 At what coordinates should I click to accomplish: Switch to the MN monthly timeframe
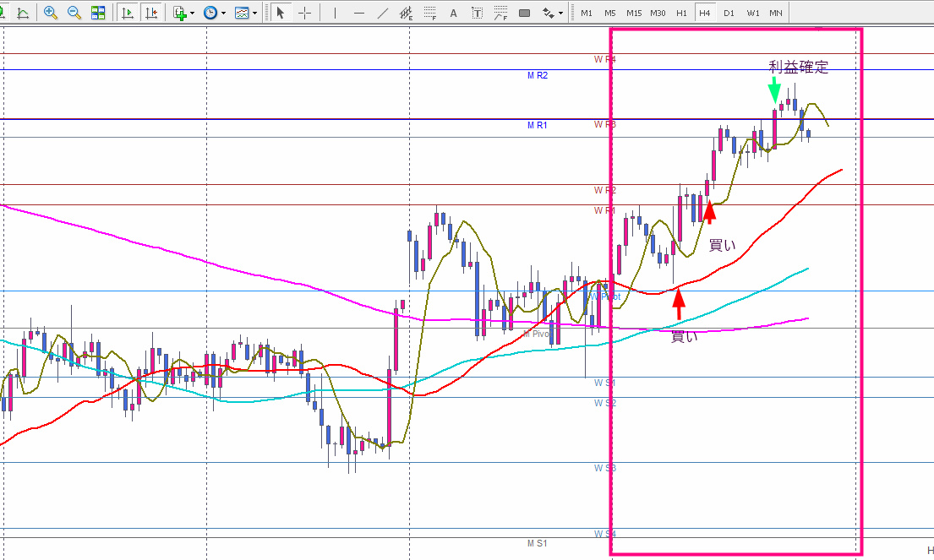pos(776,13)
